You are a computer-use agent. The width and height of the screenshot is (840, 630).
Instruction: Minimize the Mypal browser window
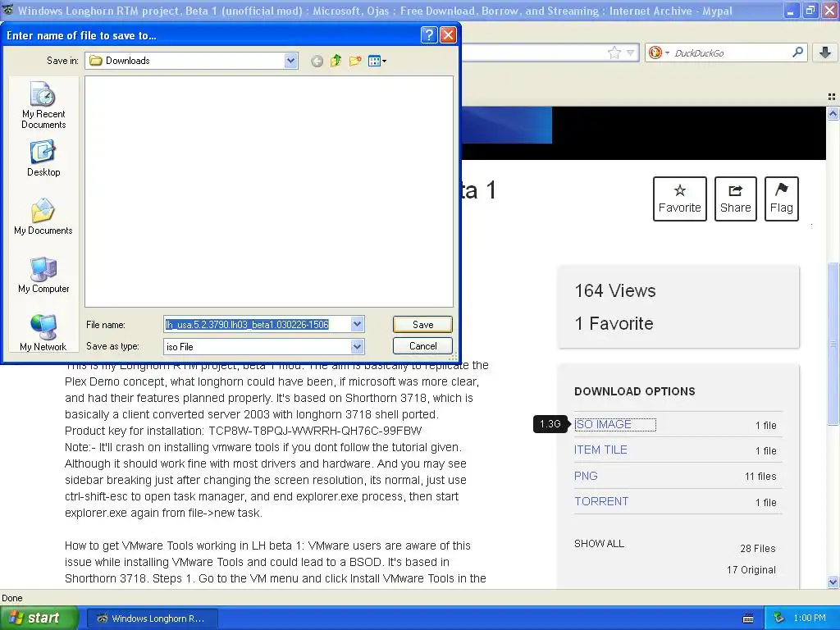tap(791, 11)
